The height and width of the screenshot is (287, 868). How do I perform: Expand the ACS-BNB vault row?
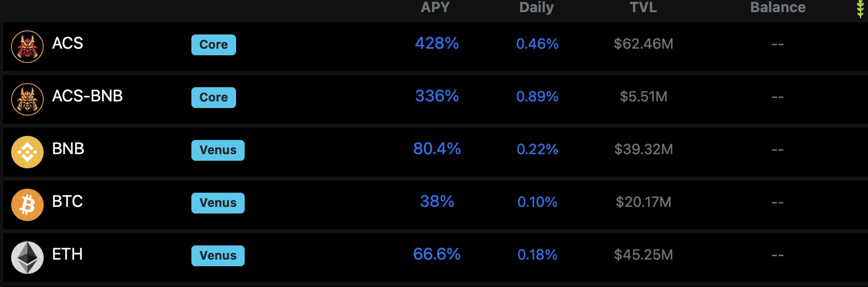(435, 99)
